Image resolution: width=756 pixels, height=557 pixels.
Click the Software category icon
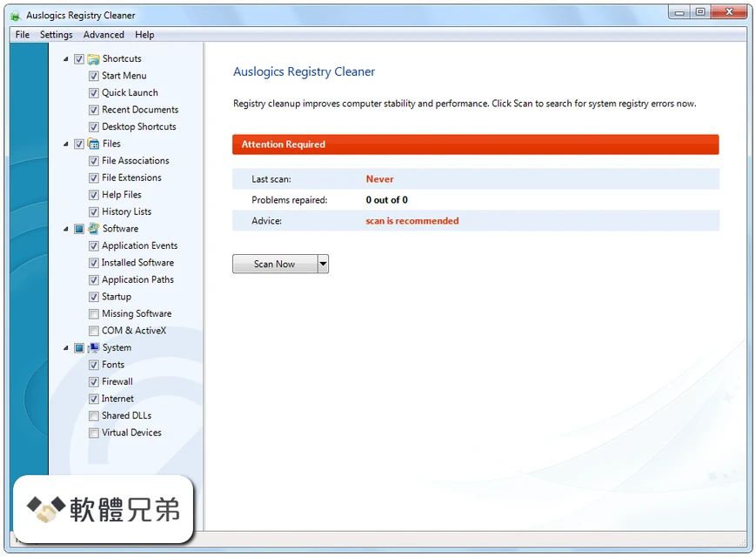tap(94, 229)
